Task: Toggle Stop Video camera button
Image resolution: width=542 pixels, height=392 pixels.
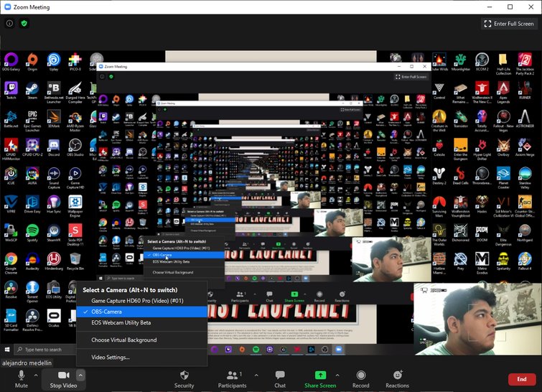Action: 63,379
